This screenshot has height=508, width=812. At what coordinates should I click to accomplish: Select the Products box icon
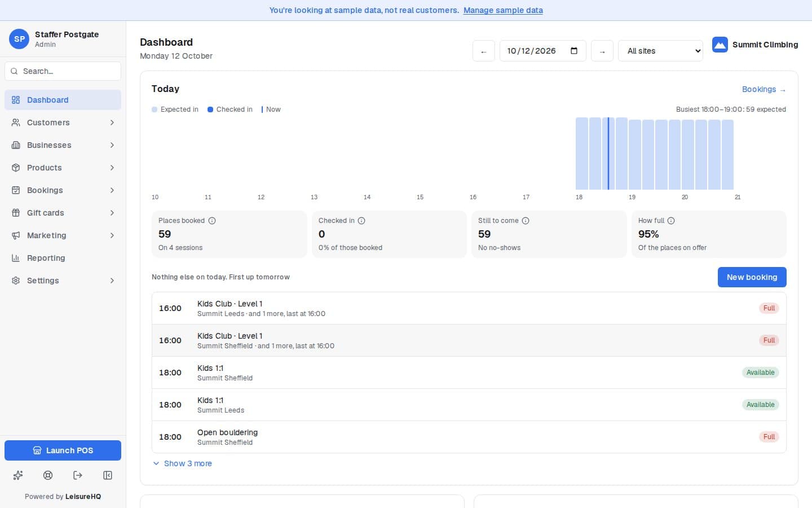[16, 168]
